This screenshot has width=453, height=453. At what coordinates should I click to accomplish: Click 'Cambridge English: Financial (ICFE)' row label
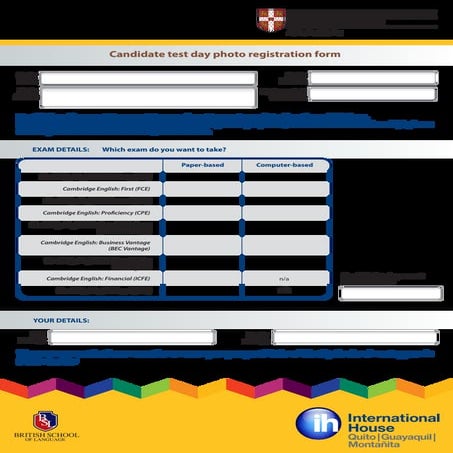click(x=98, y=278)
